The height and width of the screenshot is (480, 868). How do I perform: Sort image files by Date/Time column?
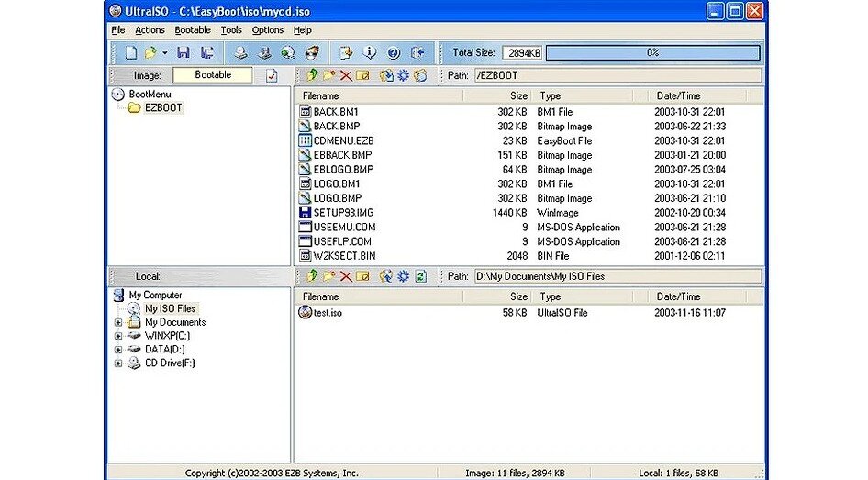[x=698, y=95]
